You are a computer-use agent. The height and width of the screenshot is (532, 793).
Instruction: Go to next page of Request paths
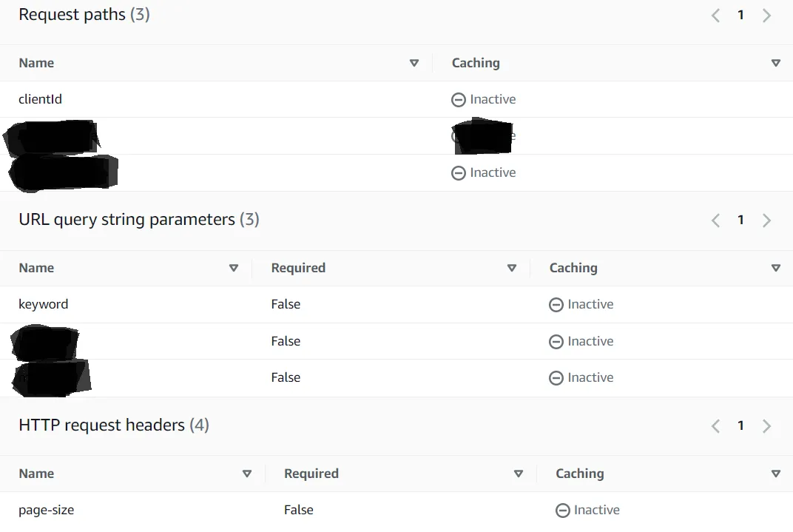pos(766,16)
